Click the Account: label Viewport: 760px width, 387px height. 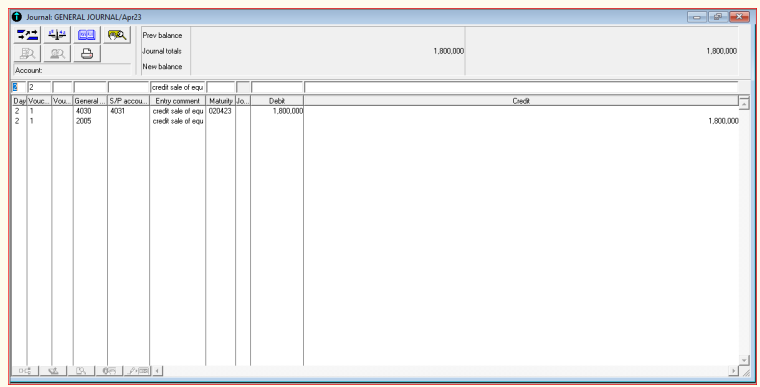29,70
